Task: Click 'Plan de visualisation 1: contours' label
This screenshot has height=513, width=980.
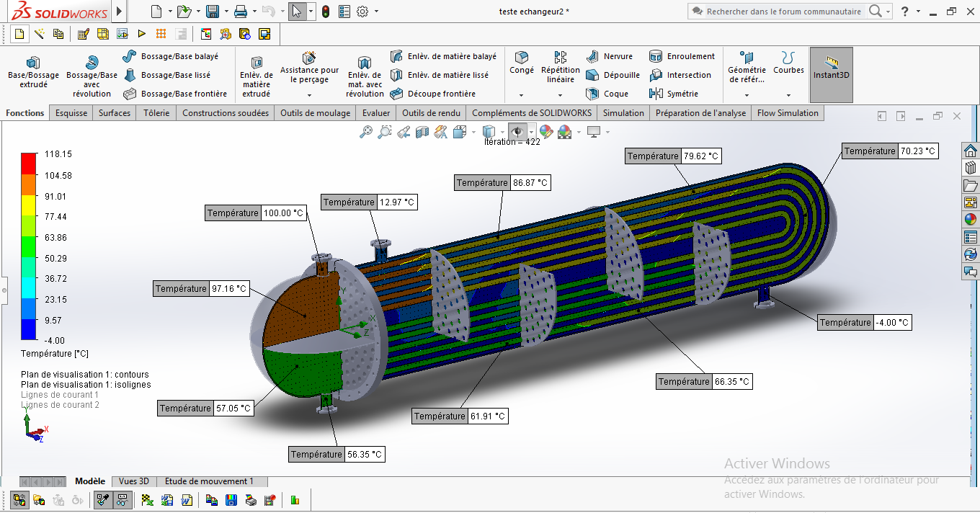Action: [x=85, y=375]
